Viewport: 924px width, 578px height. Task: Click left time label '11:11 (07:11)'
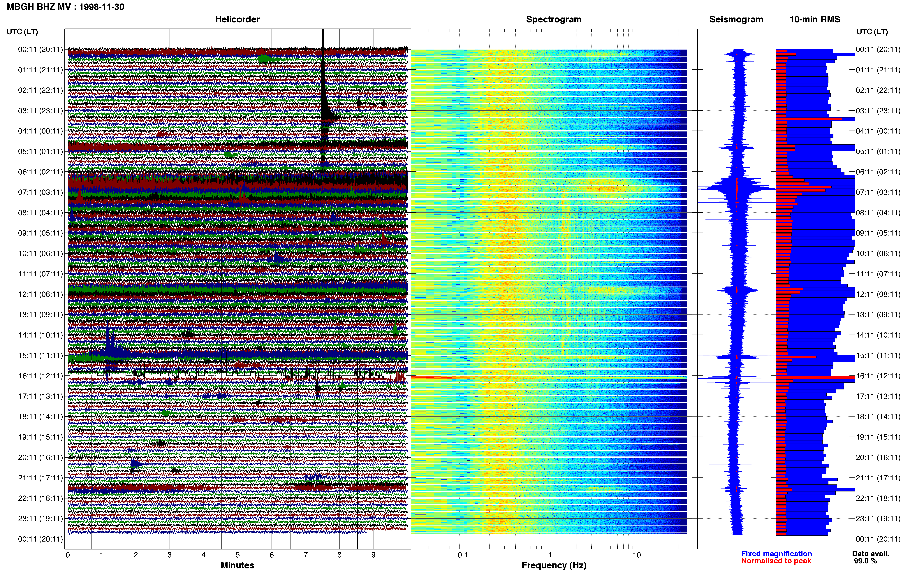pyautogui.click(x=41, y=274)
